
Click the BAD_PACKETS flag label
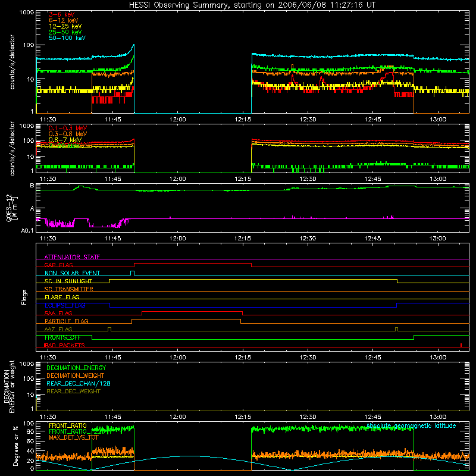click(x=64, y=345)
